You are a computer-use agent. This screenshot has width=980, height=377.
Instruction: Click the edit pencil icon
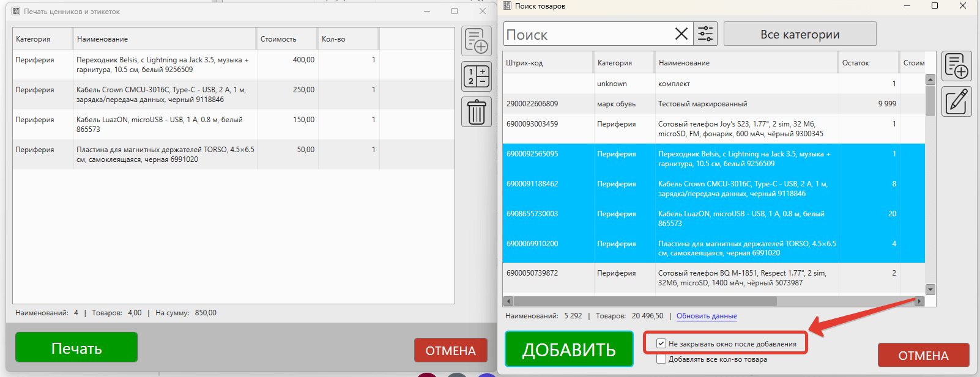(956, 101)
